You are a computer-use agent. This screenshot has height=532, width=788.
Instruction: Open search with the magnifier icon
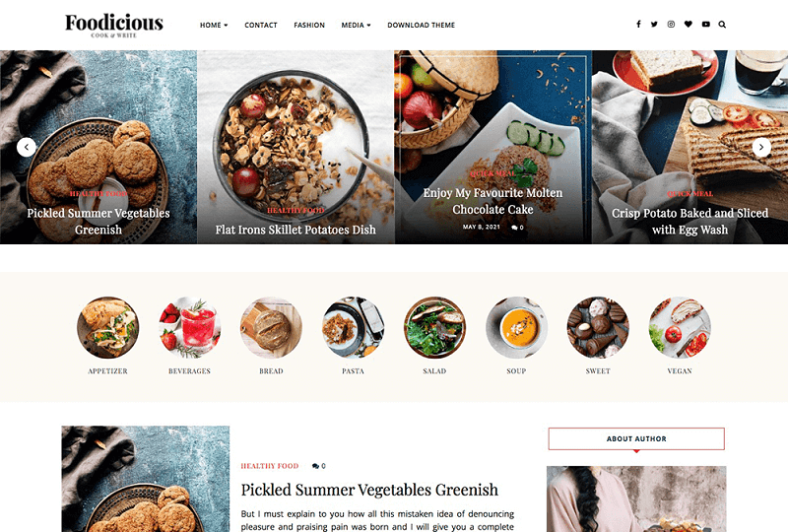722,24
